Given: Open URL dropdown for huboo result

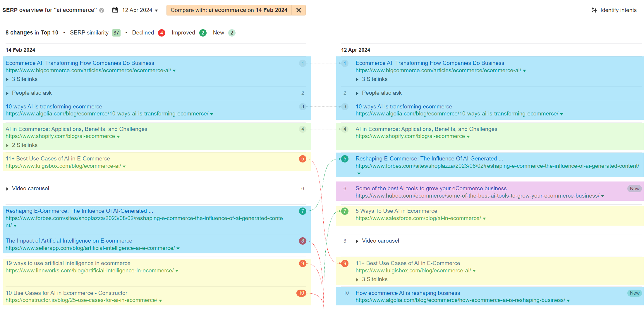Looking at the screenshot, I should 602,196.
